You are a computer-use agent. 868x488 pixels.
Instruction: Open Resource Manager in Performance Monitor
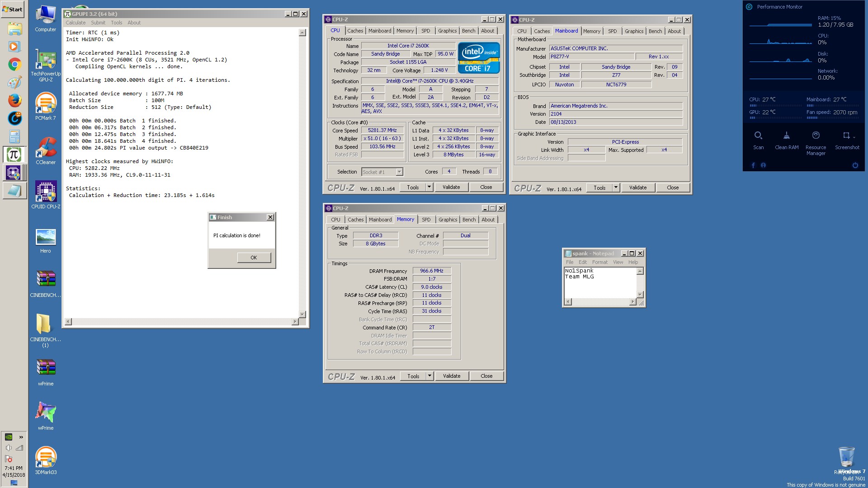click(816, 143)
